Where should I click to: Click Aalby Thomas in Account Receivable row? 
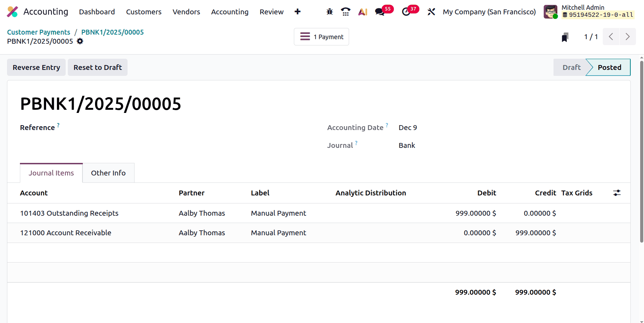[202, 233]
